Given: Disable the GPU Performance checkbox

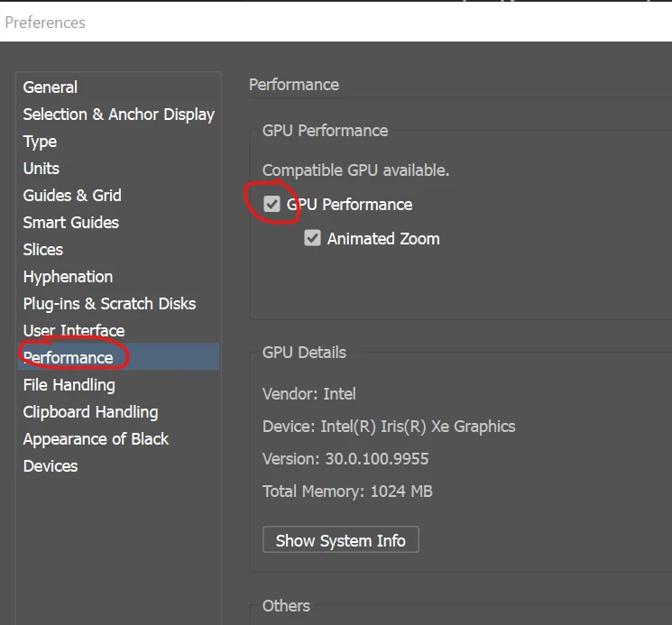Looking at the screenshot, I should click(272, 205).
